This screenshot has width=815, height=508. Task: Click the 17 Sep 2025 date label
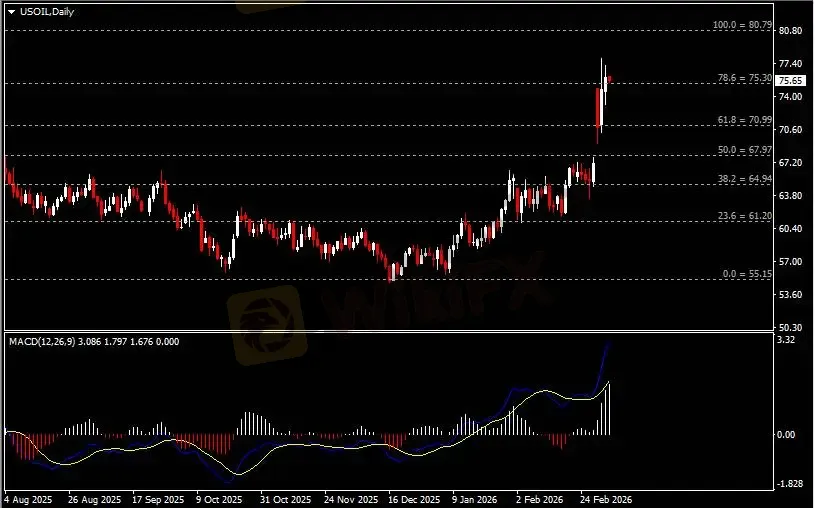click(x=158, y=500)
